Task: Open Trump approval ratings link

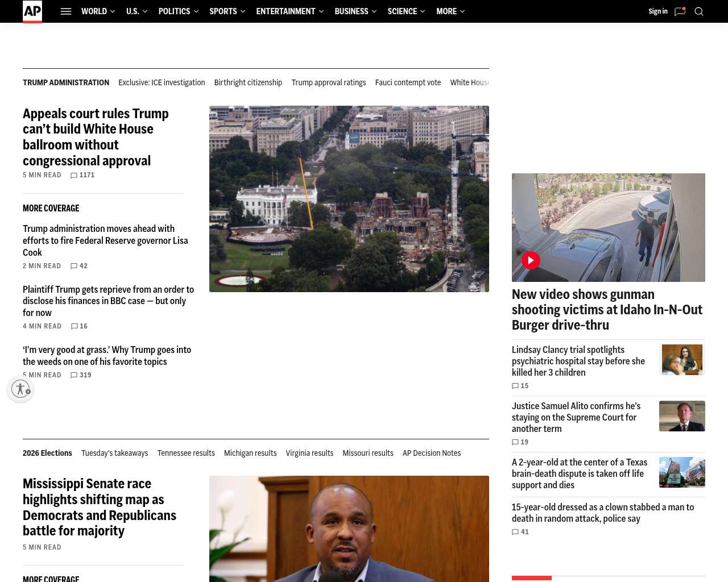Action: (329, 82)
